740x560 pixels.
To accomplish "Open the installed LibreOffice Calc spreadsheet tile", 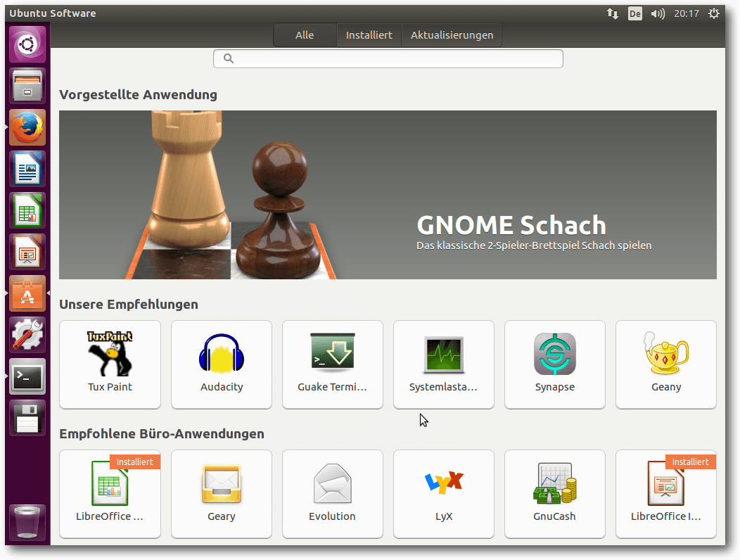I will coord(110,494).
